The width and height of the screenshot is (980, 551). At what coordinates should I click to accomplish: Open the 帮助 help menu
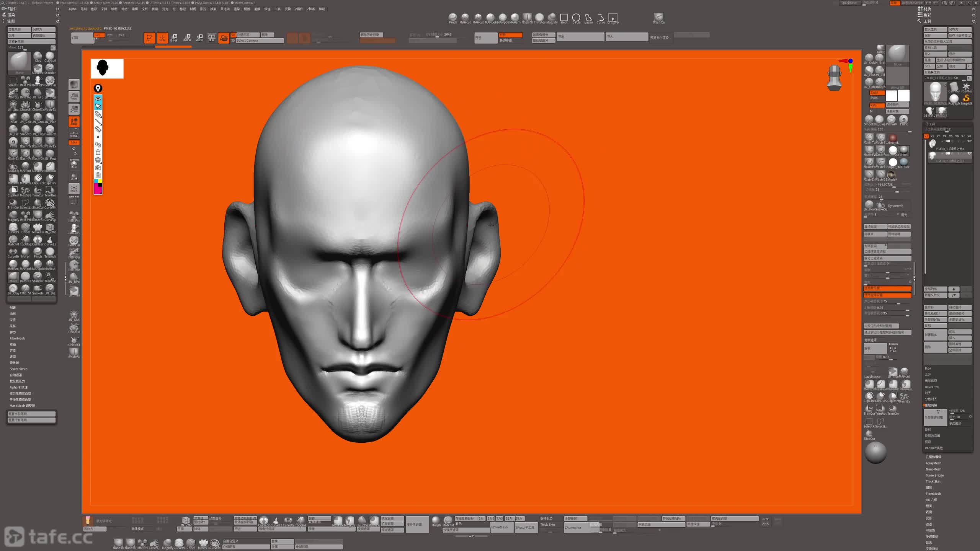coord(322,9)
